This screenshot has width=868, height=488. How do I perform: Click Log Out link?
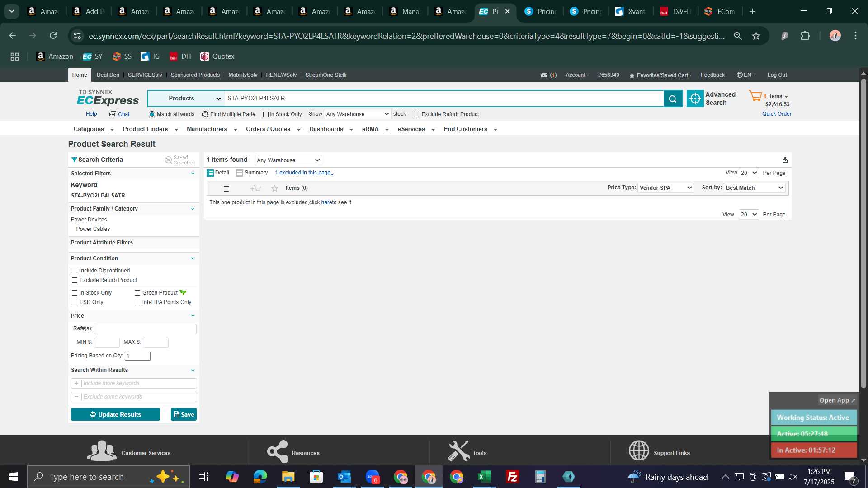777,75
